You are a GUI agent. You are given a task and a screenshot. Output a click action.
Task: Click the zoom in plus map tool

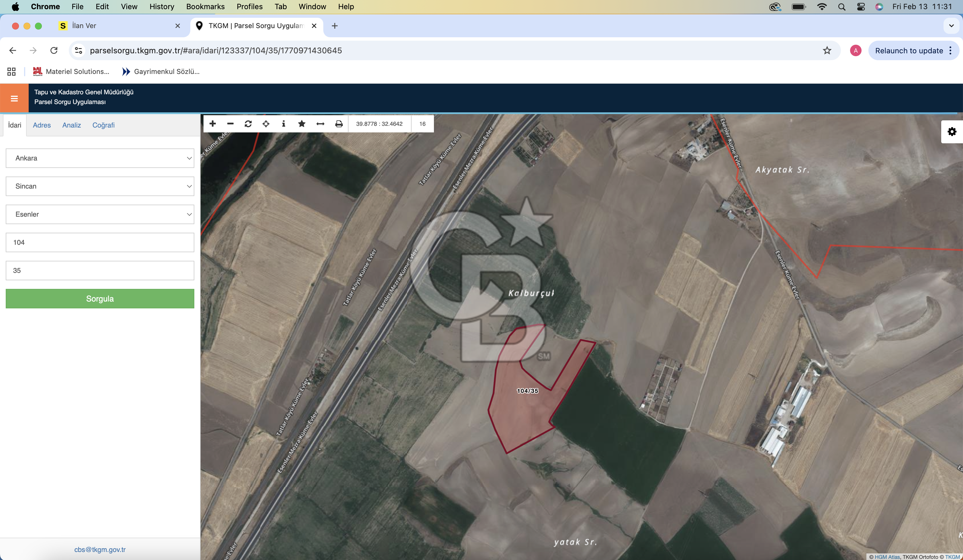pos(212,124)
